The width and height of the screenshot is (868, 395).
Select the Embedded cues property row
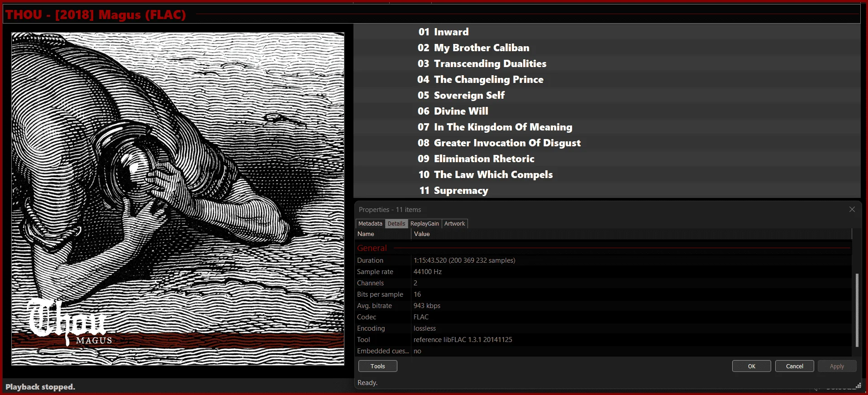pos(604,351)
